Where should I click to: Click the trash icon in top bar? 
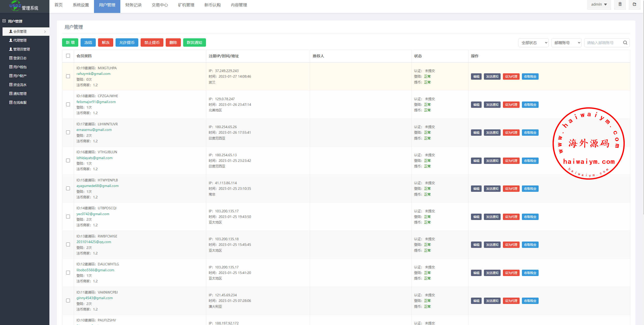(x=620, y=4)
